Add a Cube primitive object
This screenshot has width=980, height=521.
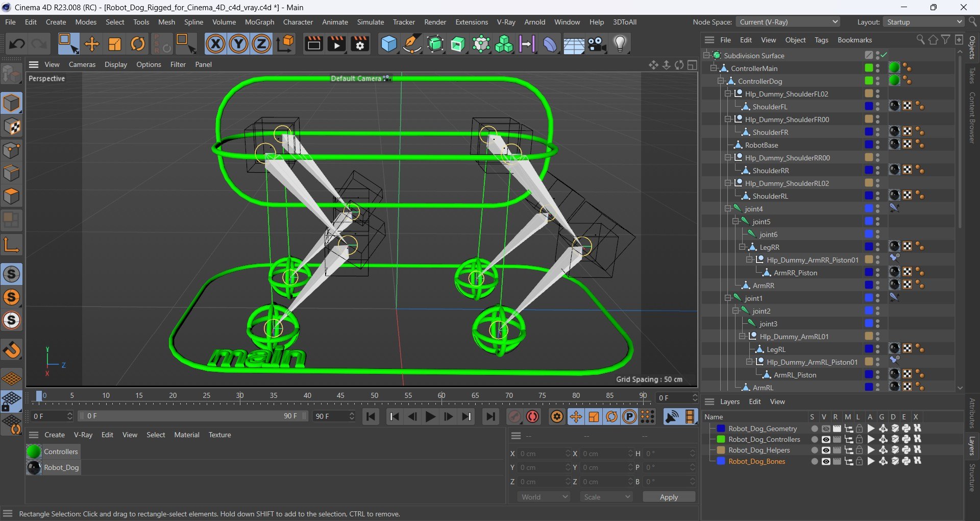(x=389, y=44)
